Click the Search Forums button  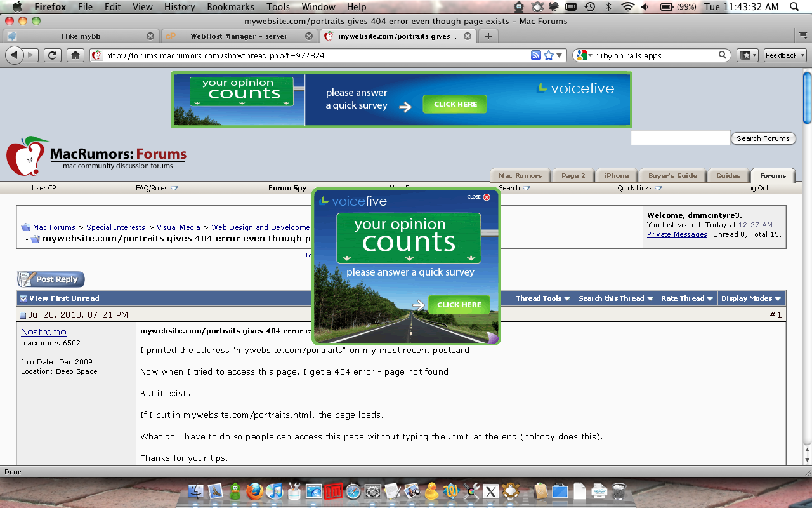click(x=763, y=138)
